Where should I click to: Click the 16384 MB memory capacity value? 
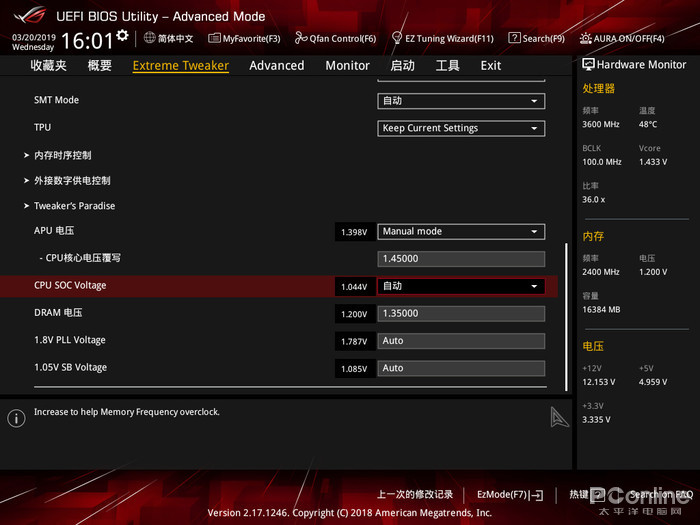pyautogui.click(x=601, y=309)
